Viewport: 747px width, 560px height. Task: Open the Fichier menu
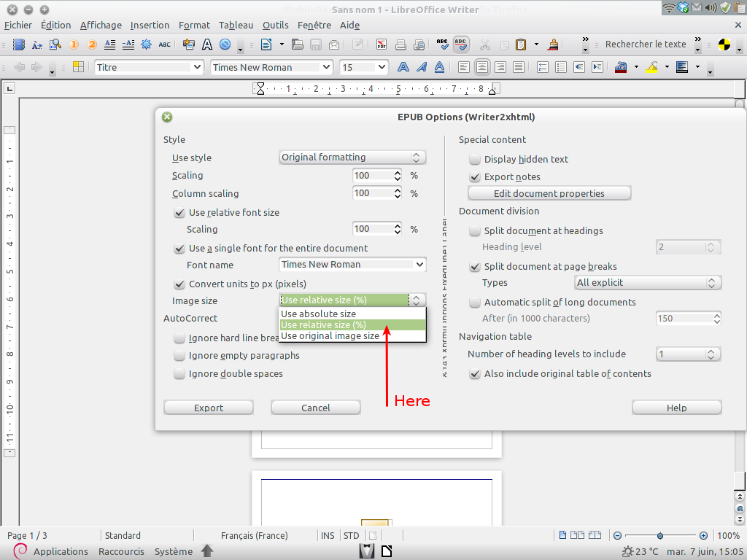[x=18, y=26]
